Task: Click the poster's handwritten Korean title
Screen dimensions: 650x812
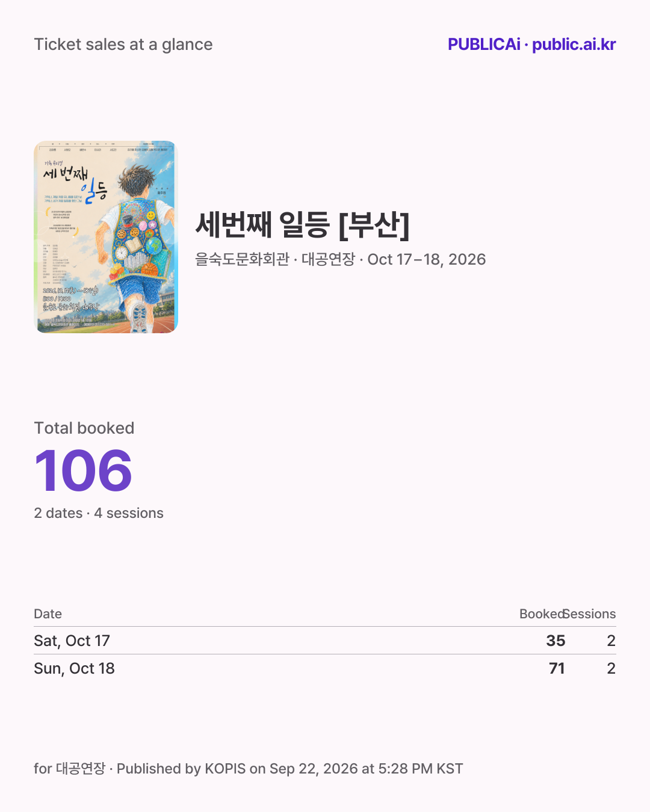Action: [75, 181]
